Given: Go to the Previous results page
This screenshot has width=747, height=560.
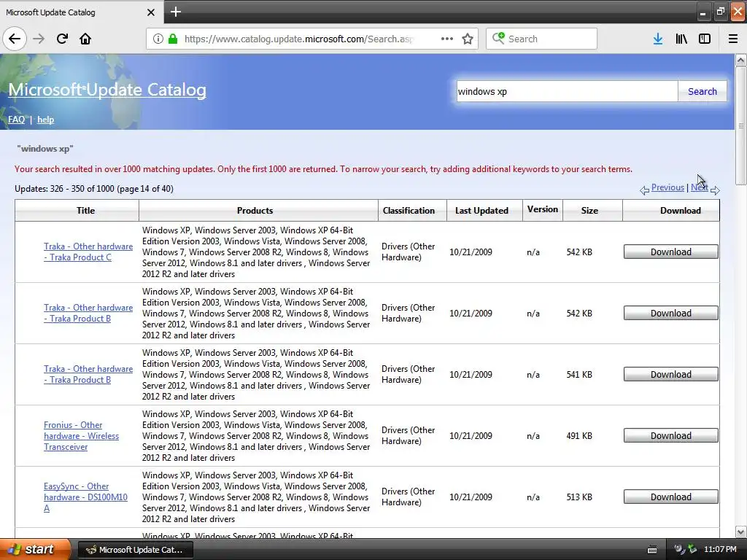Looking at the screenshot, I should click(667, 187).
